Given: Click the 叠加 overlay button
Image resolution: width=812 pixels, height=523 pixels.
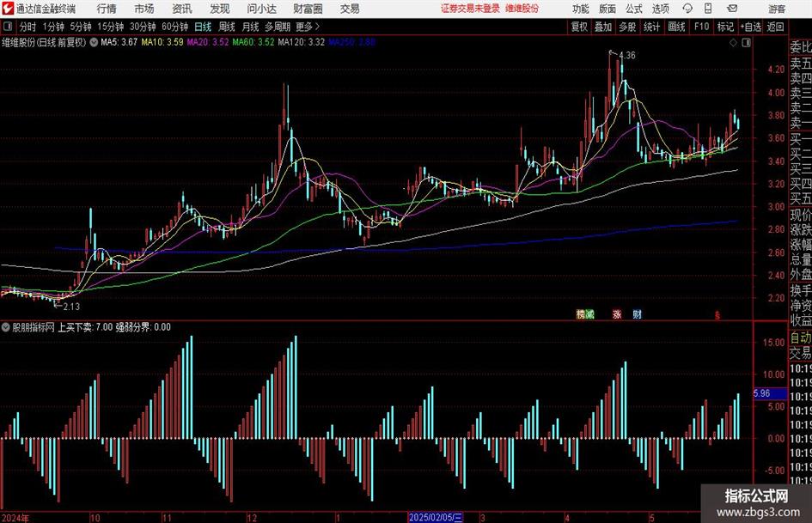Looking at the screenshot, I should point(603,27).
